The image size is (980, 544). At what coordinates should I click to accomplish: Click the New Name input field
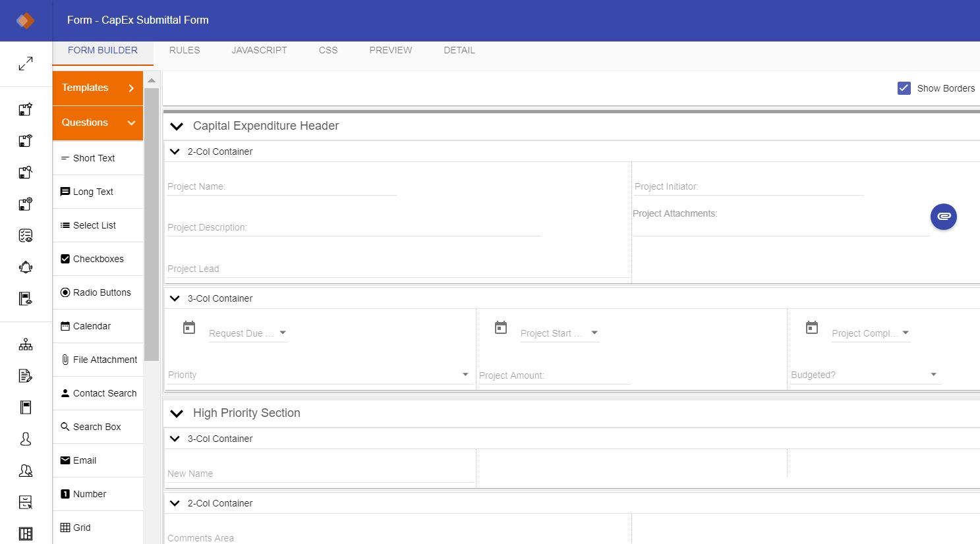(320, 474)
